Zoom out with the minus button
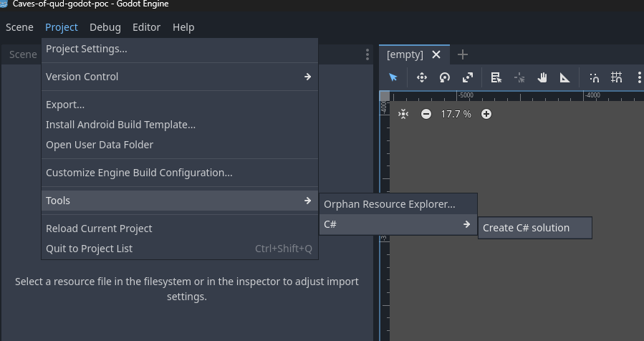Viewport: 644px width, 341px height. pos(426,114)
